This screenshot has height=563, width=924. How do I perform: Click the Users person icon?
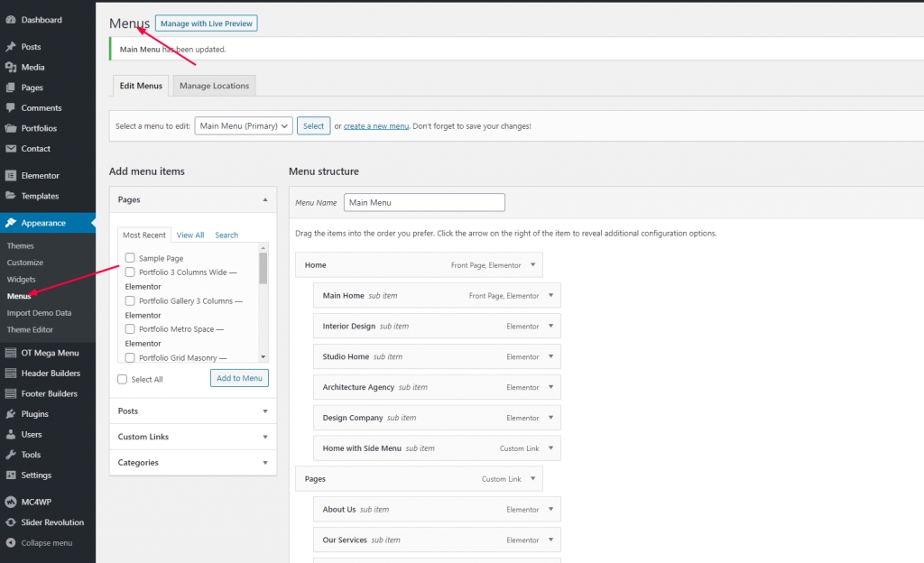tap(11, 435)
